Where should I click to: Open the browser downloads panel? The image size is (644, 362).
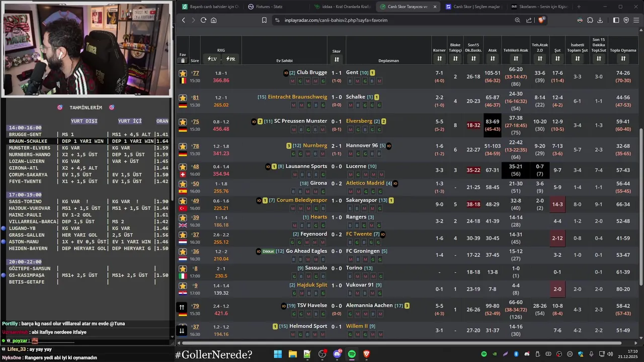(600, 20)
